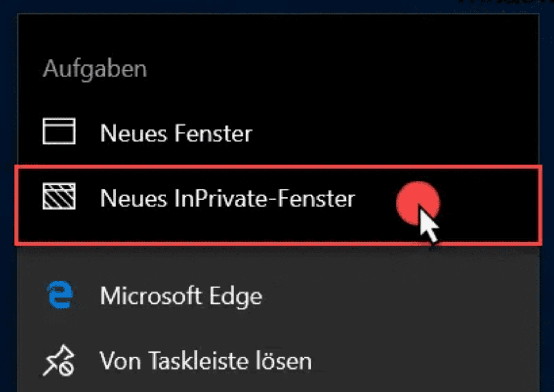
Task: Click "Neues" in the Neues Fenster entry
Action: point(133,133)
